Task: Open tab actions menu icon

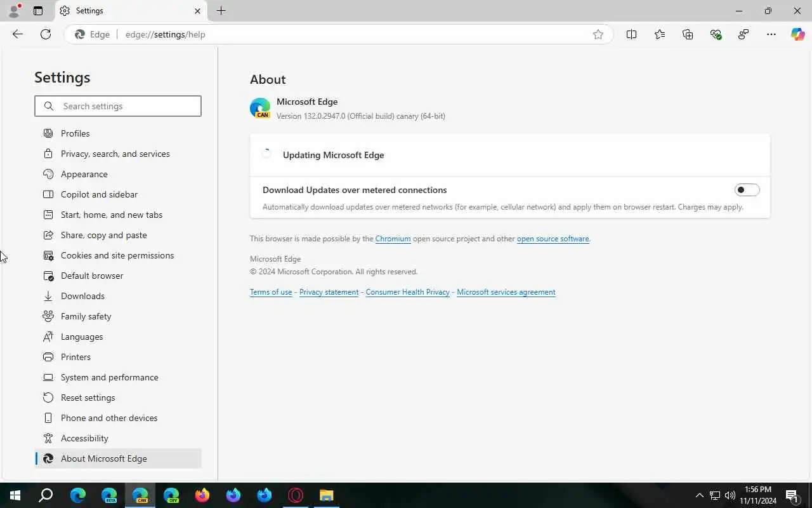Action: click(x=38, y=11)
